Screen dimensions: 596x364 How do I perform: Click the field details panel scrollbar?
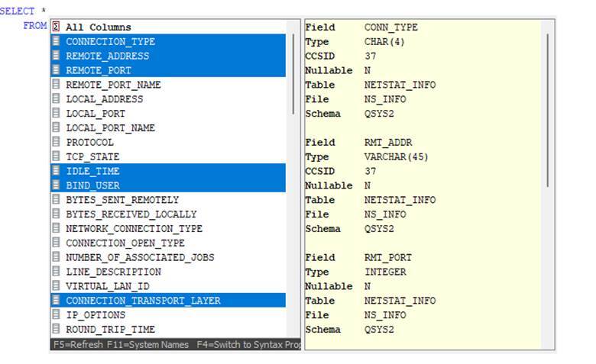[x=548, y=107]
